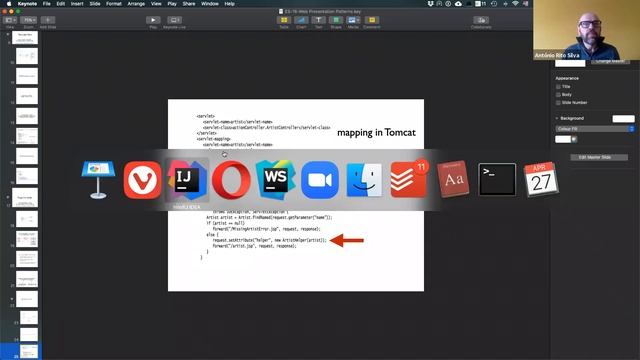Open the Window menu
The image size is (640, 360).
(x=210, y=4)
